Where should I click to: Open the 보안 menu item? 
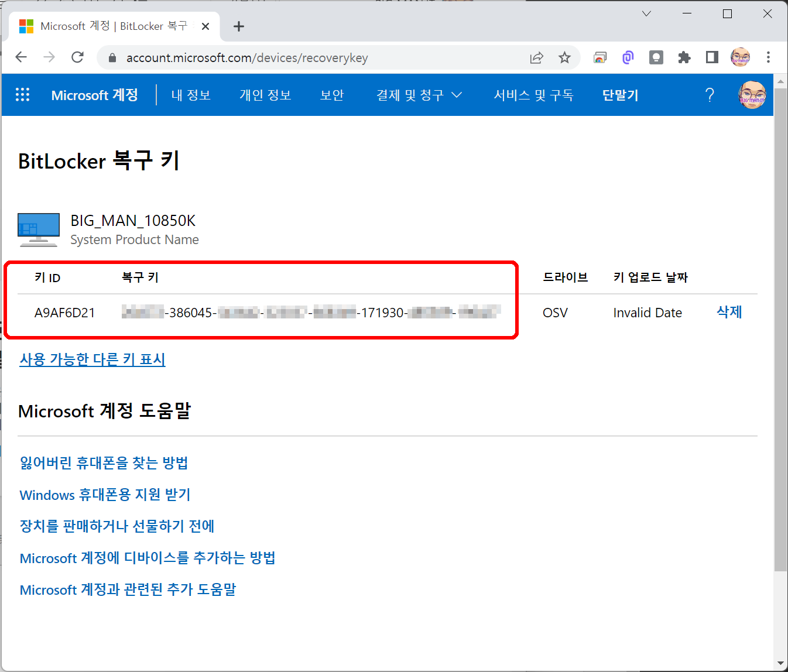click(x=332, y=95)
